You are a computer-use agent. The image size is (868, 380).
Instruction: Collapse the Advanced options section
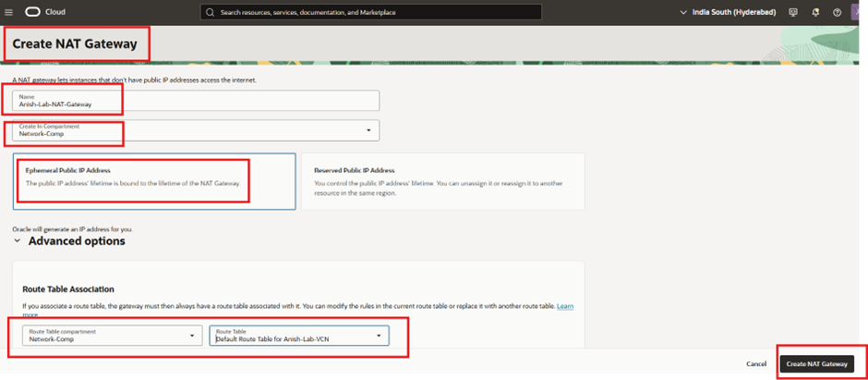(18, 241)
